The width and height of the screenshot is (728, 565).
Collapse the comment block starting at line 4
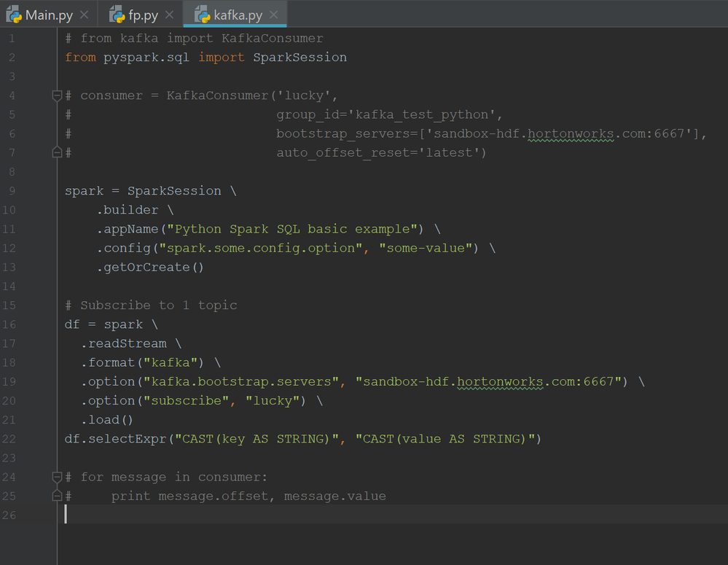click(57, 96)
